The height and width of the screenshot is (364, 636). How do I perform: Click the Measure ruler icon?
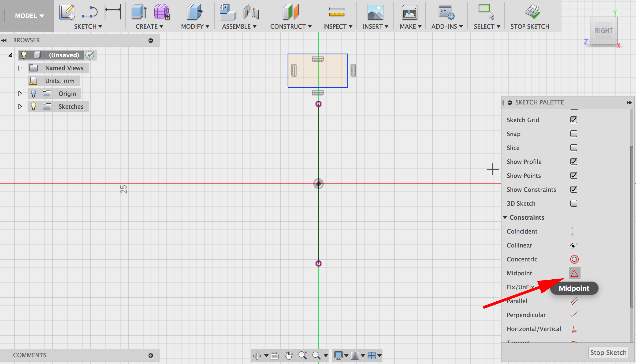(x=337, y=12)
